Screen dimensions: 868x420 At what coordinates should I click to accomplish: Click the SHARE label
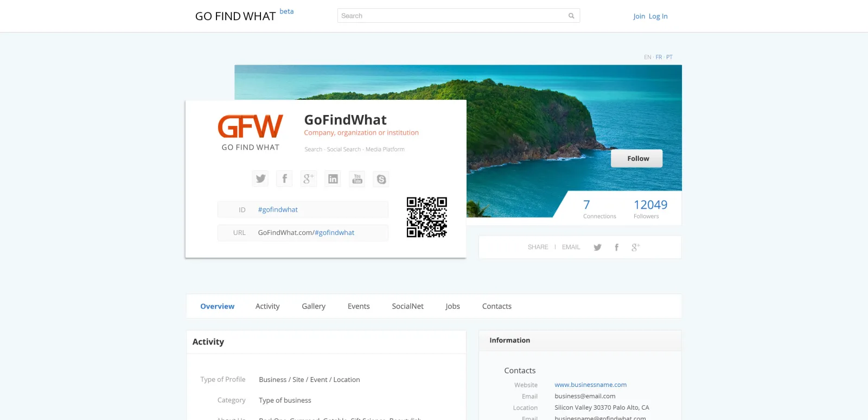click(538, 247)
